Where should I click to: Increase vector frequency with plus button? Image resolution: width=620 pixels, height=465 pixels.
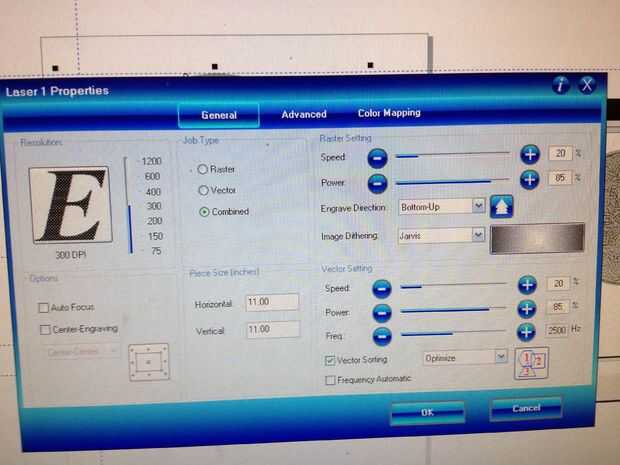[526, 332]
